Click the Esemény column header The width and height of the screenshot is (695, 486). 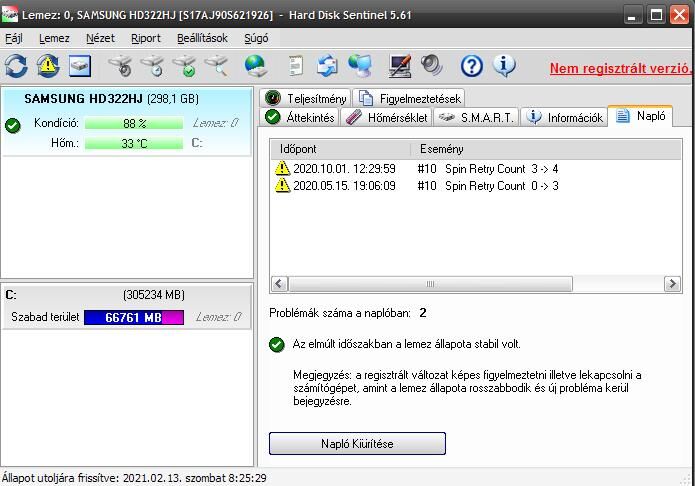pyautogui.click(x=546, y=149)
